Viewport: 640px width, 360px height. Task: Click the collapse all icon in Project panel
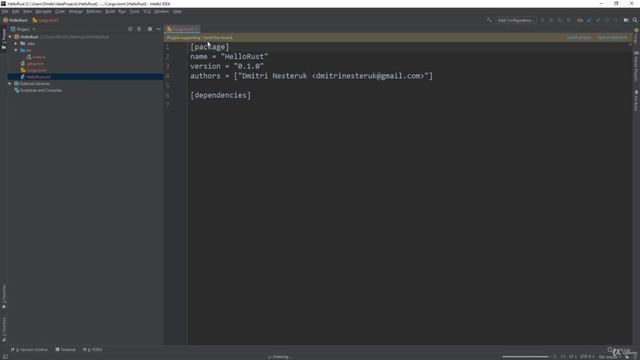point(139,29)
